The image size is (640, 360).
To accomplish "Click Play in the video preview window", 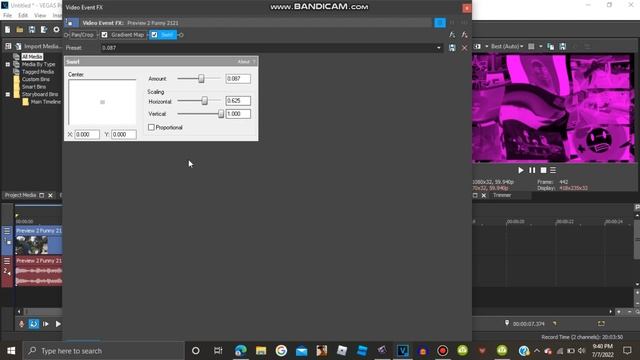I will click(x=521, y=170).
